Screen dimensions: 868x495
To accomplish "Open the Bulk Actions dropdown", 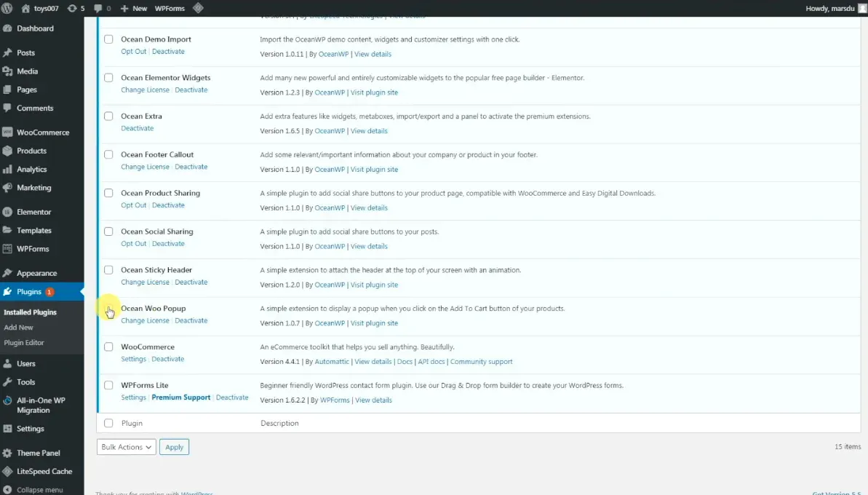I will [126, 447].
